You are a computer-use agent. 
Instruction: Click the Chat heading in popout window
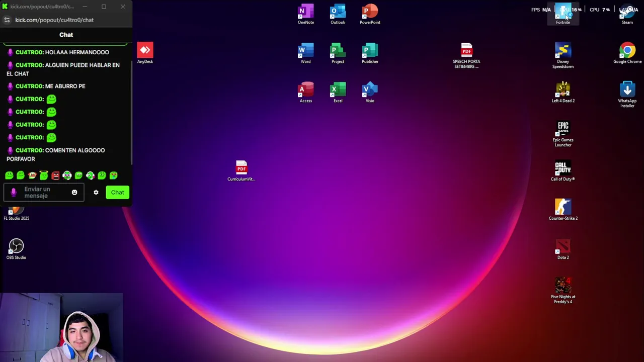[66, 35]
